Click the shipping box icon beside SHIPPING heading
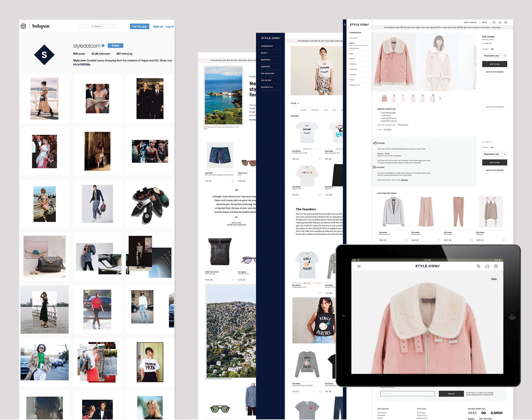Screen dimensions: 532x420 (375, 143)
